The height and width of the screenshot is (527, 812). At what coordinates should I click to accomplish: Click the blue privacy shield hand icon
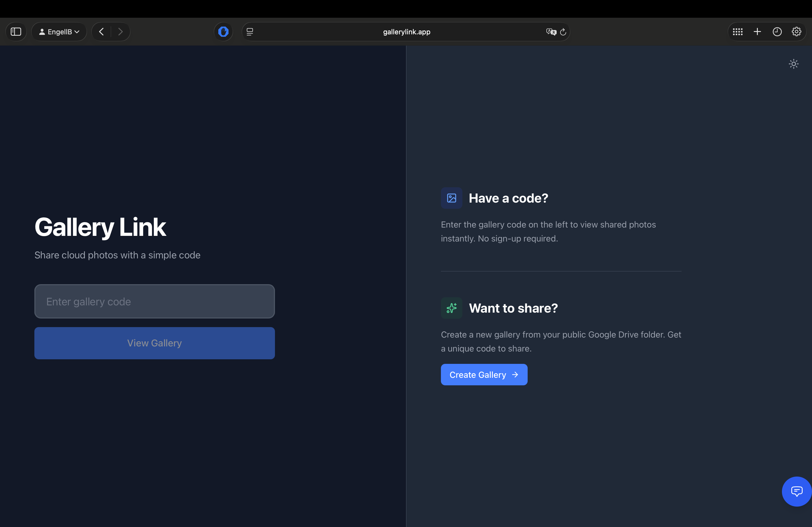tap(223, 32)
